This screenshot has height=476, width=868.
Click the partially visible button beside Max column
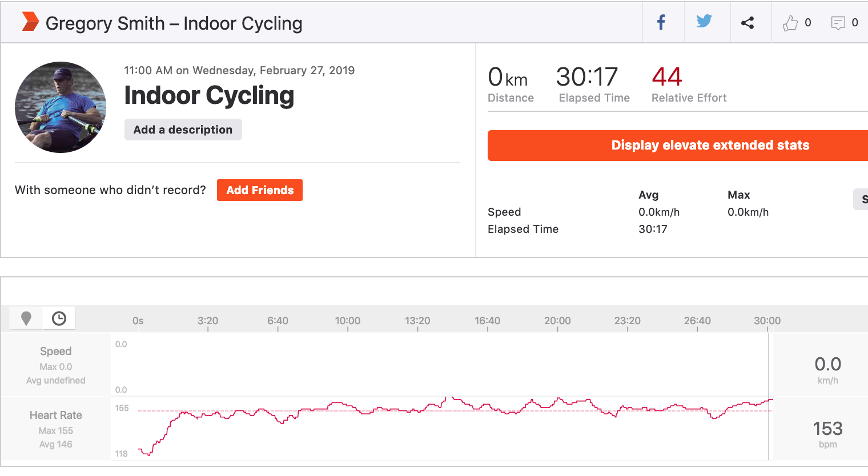pyautogui.click(x=862, y=199)
